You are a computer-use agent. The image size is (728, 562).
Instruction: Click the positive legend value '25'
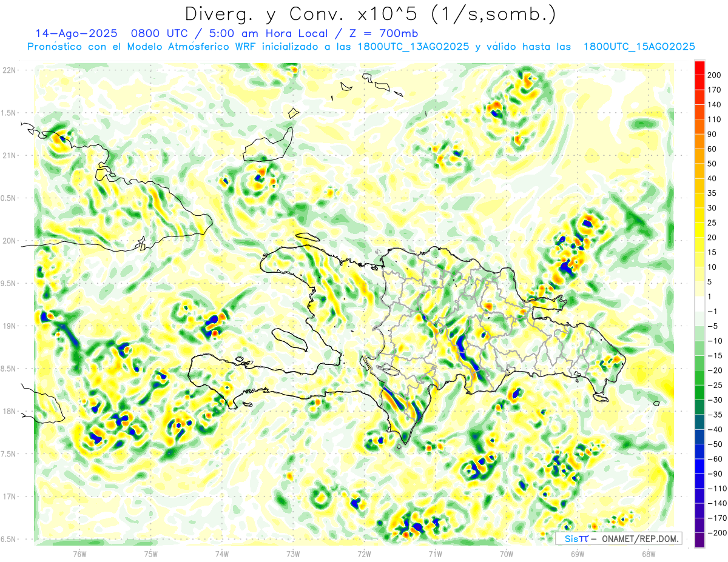point(713,223)
